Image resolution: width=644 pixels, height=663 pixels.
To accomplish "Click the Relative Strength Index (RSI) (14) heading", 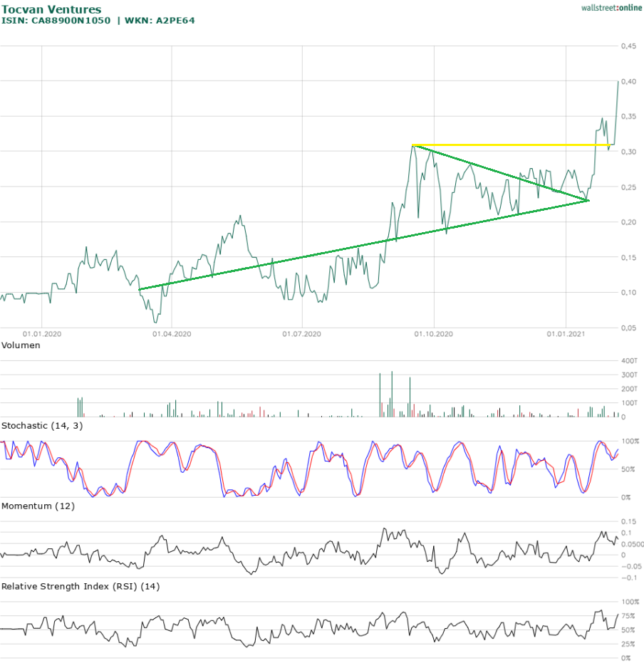I will pos(80,587).
